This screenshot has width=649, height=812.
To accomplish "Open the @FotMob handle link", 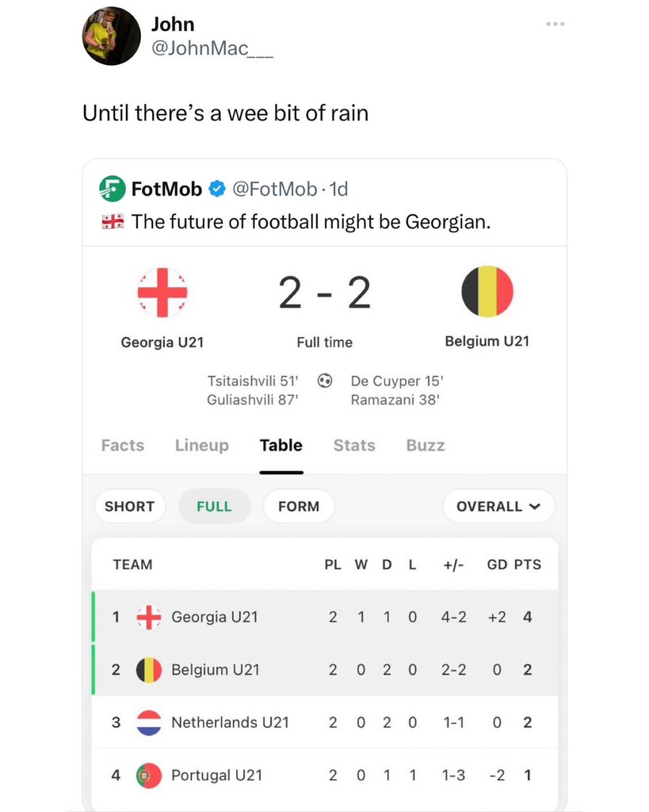I will click(x=273, y=189).
